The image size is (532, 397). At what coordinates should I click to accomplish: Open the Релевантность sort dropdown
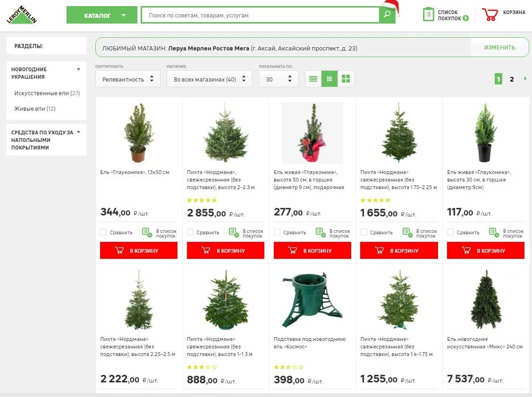tap(128, 79)
